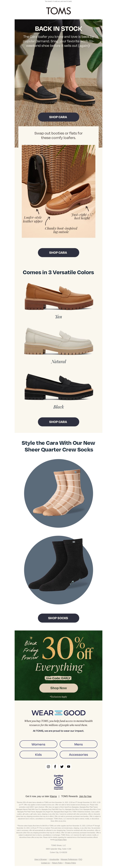Viewport: 117px width, 868px height.
Task: Click the Join for free link
Action: 85,797
